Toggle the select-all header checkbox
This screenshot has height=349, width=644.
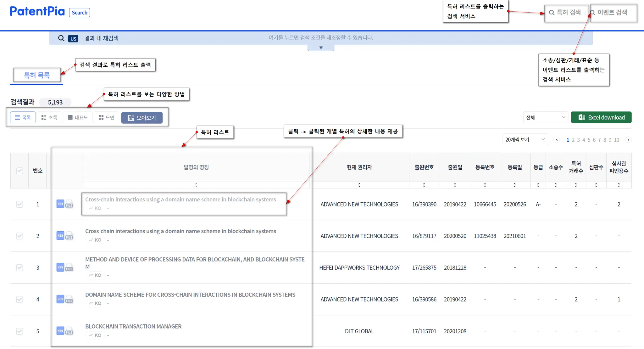(19, 171)
